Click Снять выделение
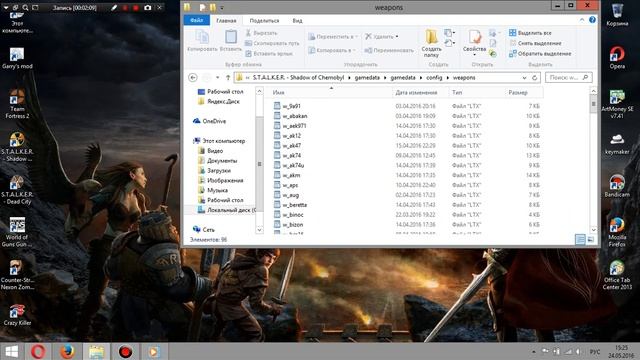This screenshot has height=360, width=640. pos(535,43)
